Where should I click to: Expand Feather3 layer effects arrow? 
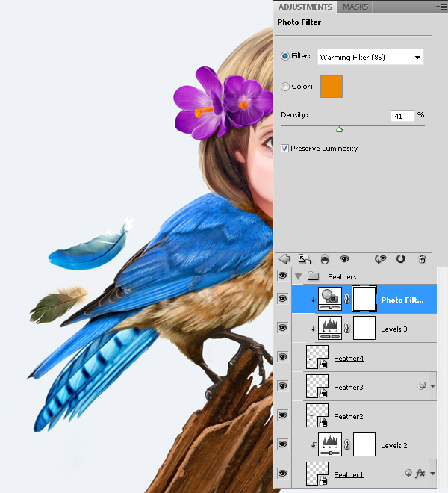click(x=433, y=387)
